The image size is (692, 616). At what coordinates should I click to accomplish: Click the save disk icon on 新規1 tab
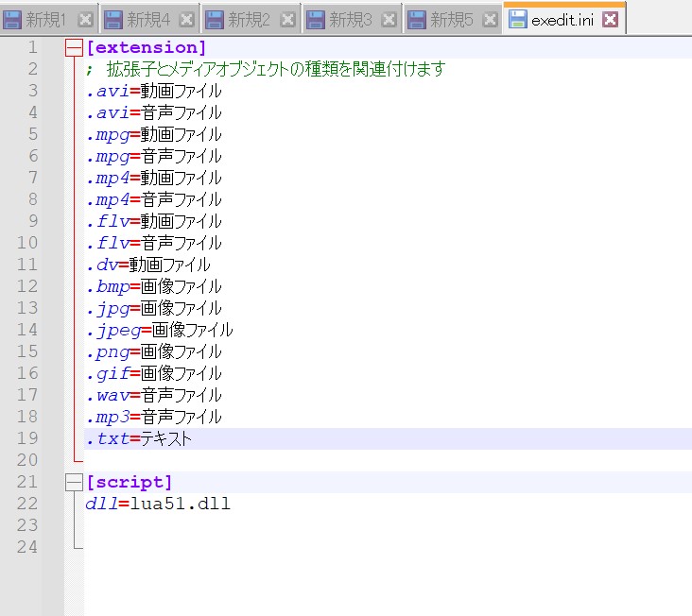pos(12,20)
